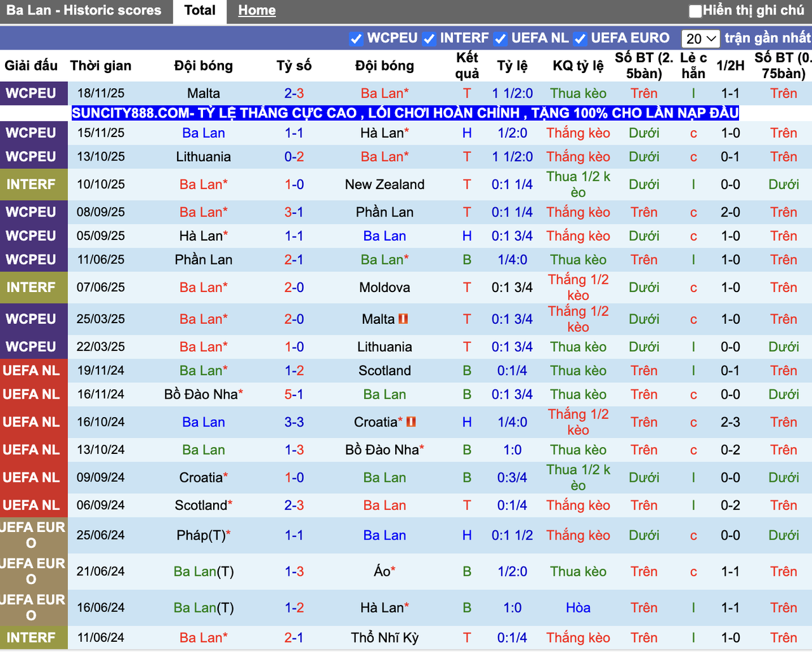This screenshot has height=652, width=812.
Task: Click the Kết quả column header
Action: [x=467, y=65]
